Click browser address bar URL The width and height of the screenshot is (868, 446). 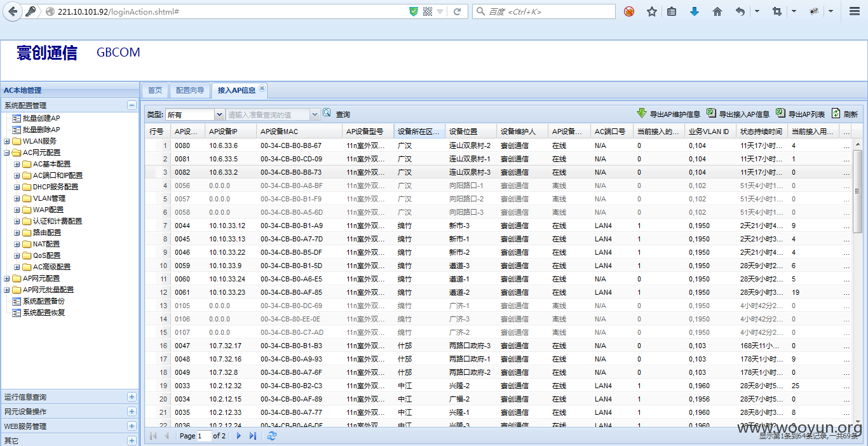pos(118,11)
